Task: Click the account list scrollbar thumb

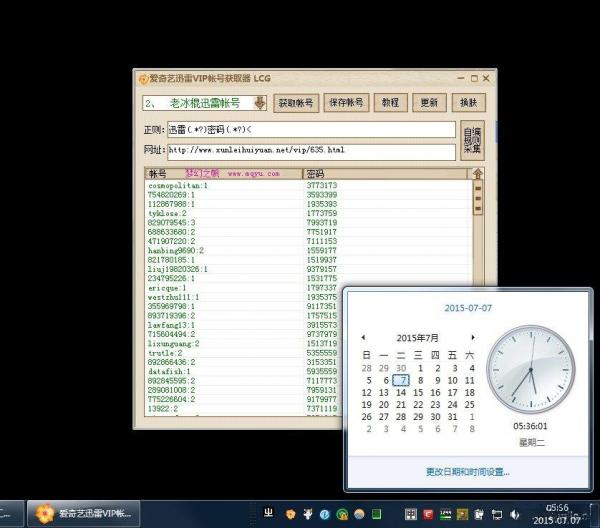Action: (x=478, y=199)
